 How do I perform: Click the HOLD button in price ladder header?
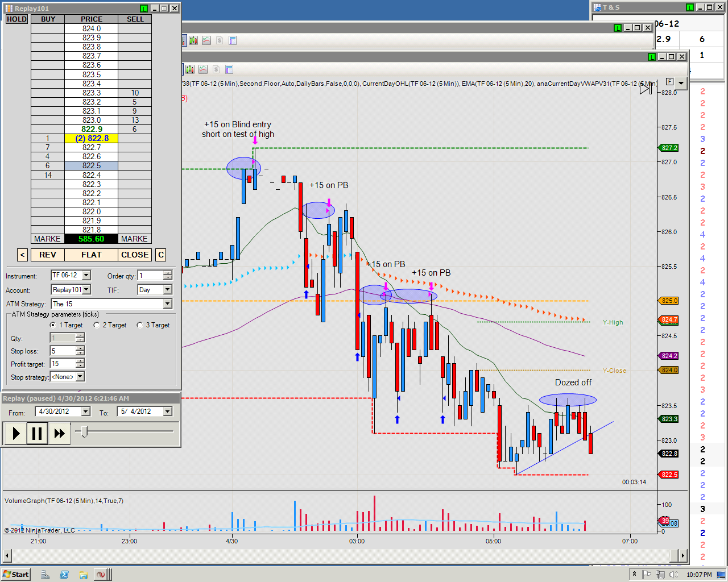[17, 19]
